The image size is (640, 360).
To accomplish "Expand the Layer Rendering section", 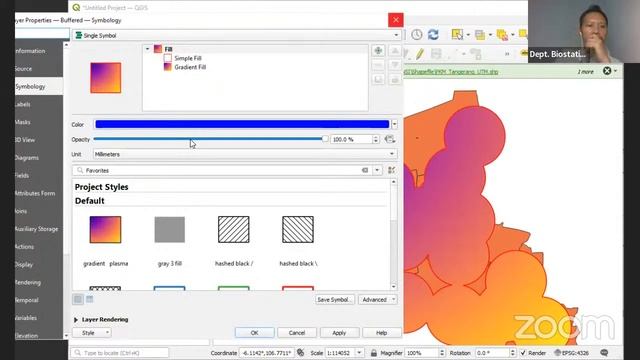I will coord(76,320).
